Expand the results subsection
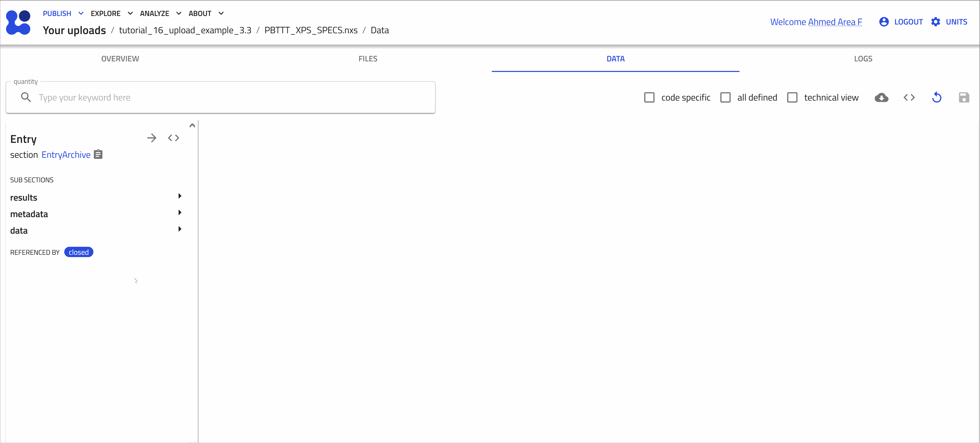Image resolution: width=980 pixels, height=443 pixels. (x=95, y=197)
